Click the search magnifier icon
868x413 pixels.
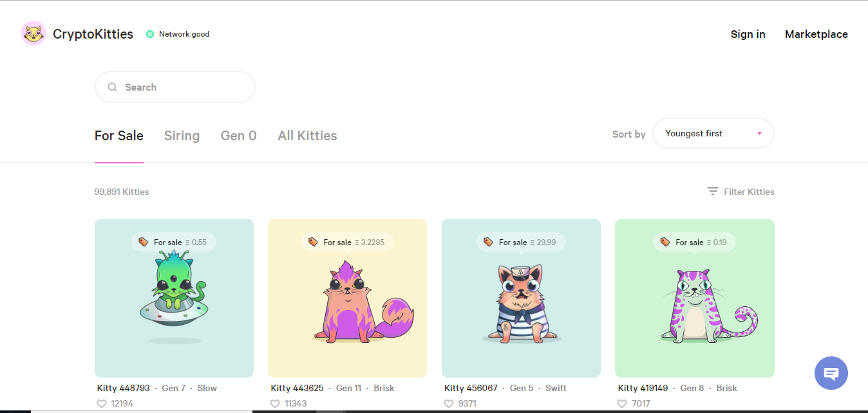click(113, 87)
